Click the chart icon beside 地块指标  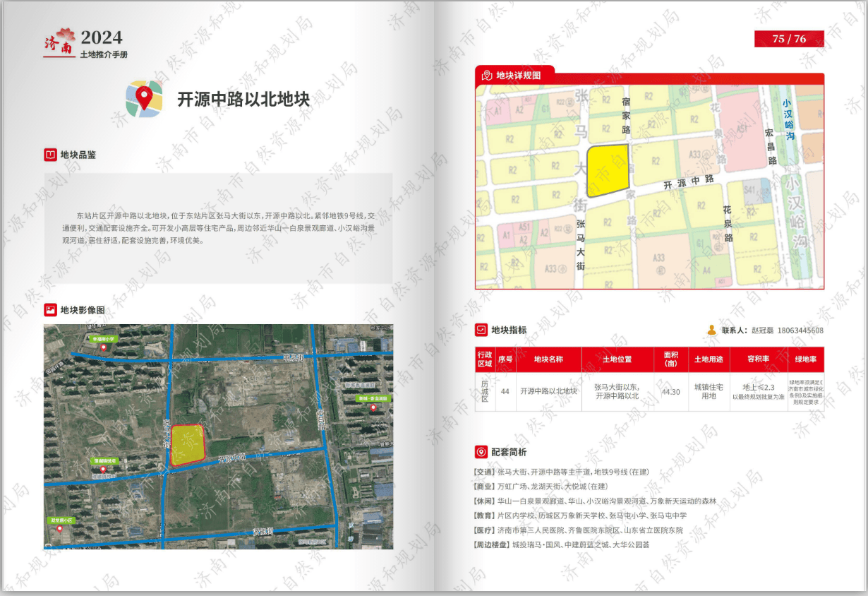[481, 330]
